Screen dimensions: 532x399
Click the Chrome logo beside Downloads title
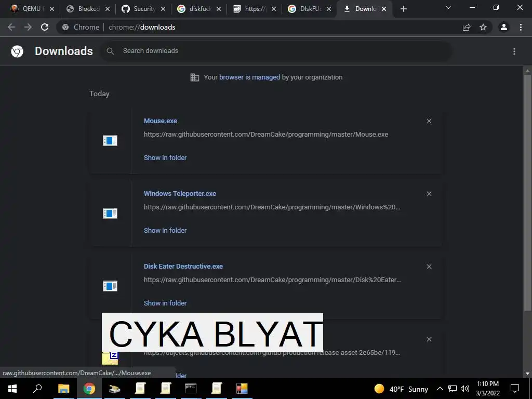17,51
